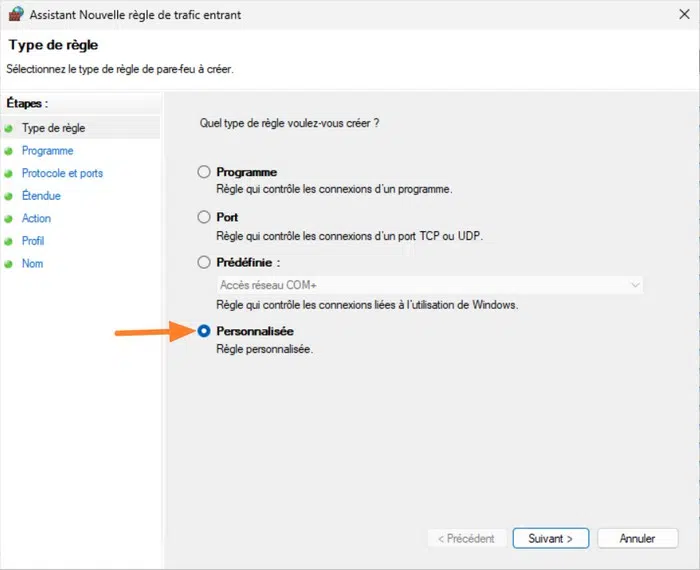Click the Annuler button

[637, 538]
